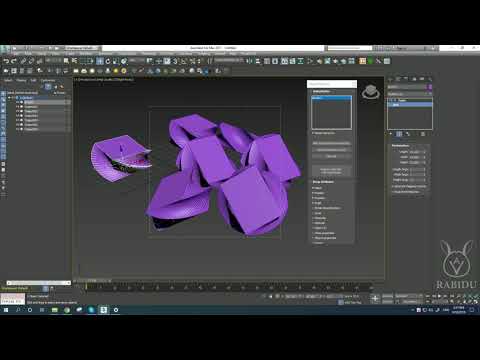The image size is (480, 360).
Task: Switch to the Create command panel tab
Action: coord(391,79)
